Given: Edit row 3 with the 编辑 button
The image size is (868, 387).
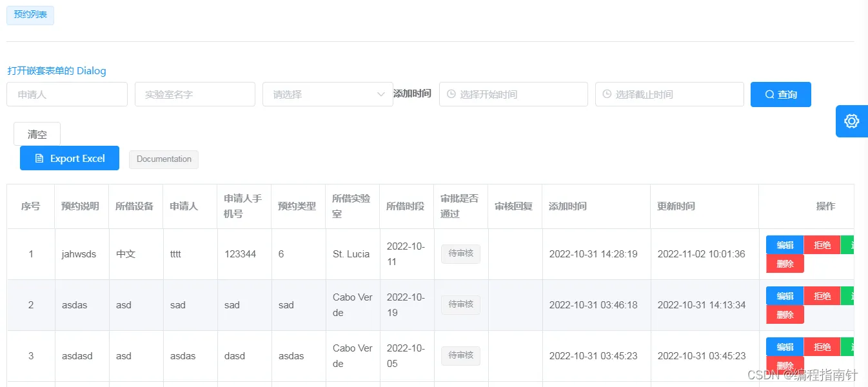Looking at the screenshot, I should click(785, 347).
